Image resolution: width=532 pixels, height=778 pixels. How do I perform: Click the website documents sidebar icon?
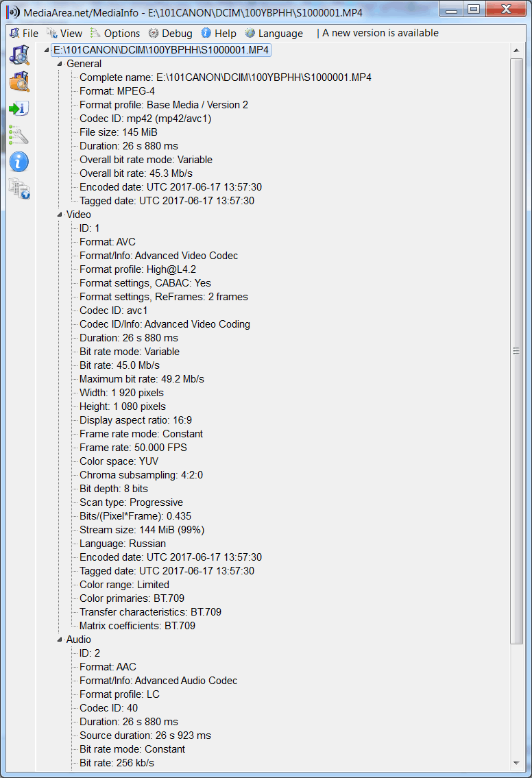19,189
